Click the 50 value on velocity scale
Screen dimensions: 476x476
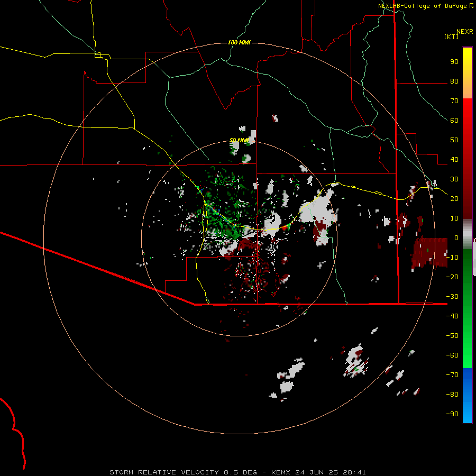click(454, 140)
